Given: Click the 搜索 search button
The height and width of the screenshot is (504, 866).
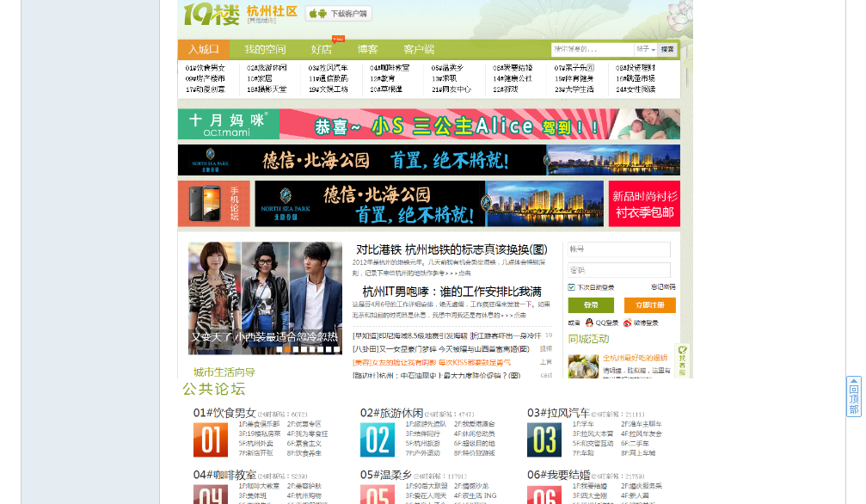Looking at the screenshot, I should (667, 49).
